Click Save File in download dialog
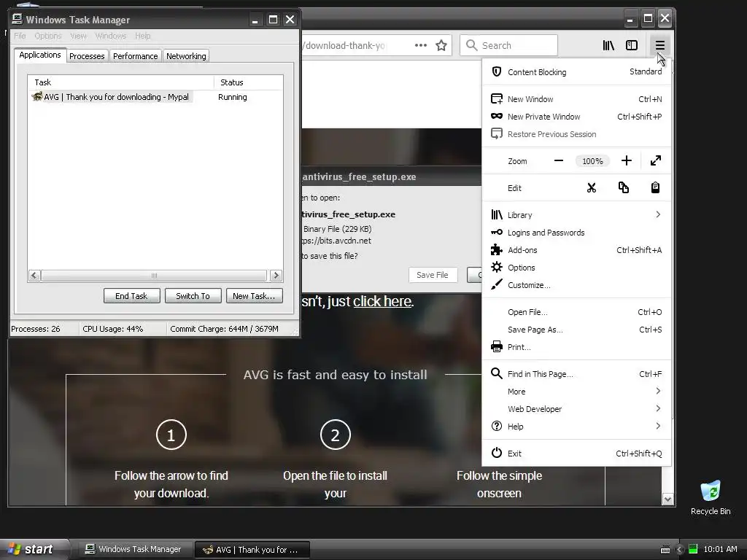747x560 pixels. coord(433,275)
